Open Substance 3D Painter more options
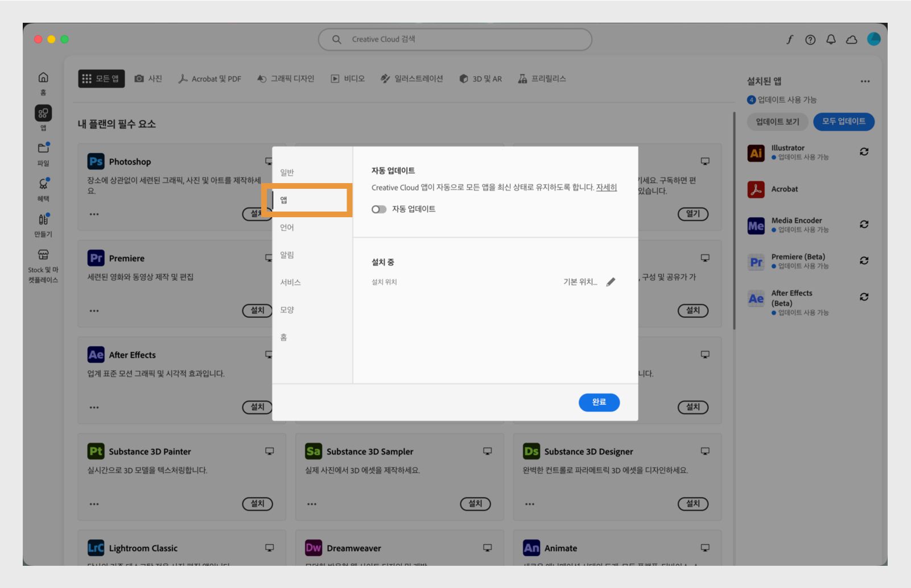Viewport: 911px width, 588px height. click(x=94, y=504)
